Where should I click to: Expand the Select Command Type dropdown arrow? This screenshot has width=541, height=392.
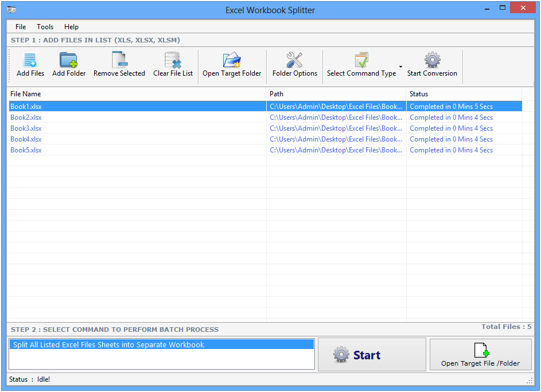[400, 66]
